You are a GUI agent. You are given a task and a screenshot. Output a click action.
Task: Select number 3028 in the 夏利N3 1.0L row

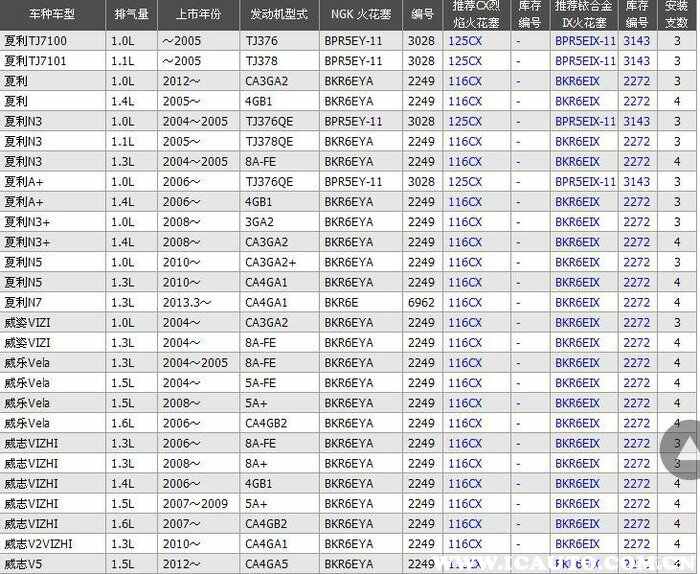421,121
